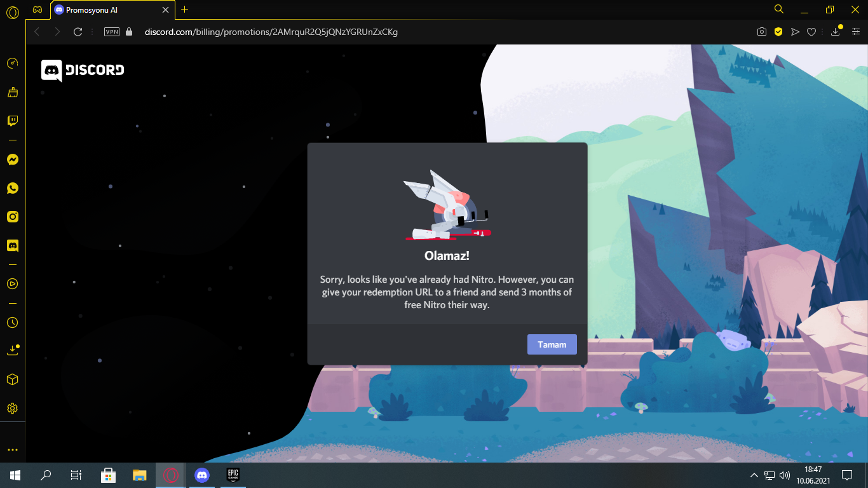Image resolution: width=868 pixels, height=488 pixels.
Task: Open the yellow ad blocker shield
Action: 778,32
